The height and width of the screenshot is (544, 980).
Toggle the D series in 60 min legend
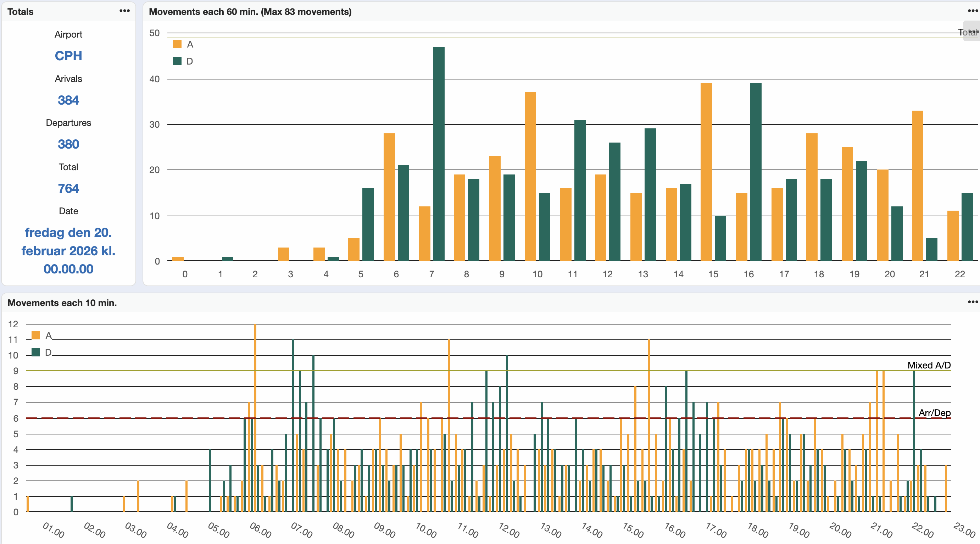pos(183,61)
